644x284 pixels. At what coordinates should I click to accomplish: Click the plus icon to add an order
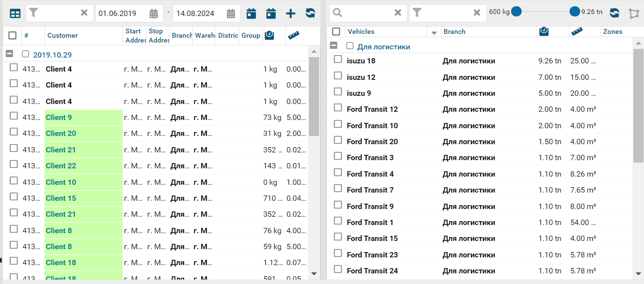pos(290,14)
